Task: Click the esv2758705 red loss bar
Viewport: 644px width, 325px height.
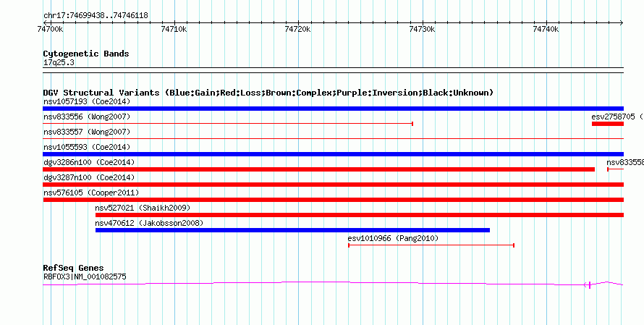Action: click(607, 124)
